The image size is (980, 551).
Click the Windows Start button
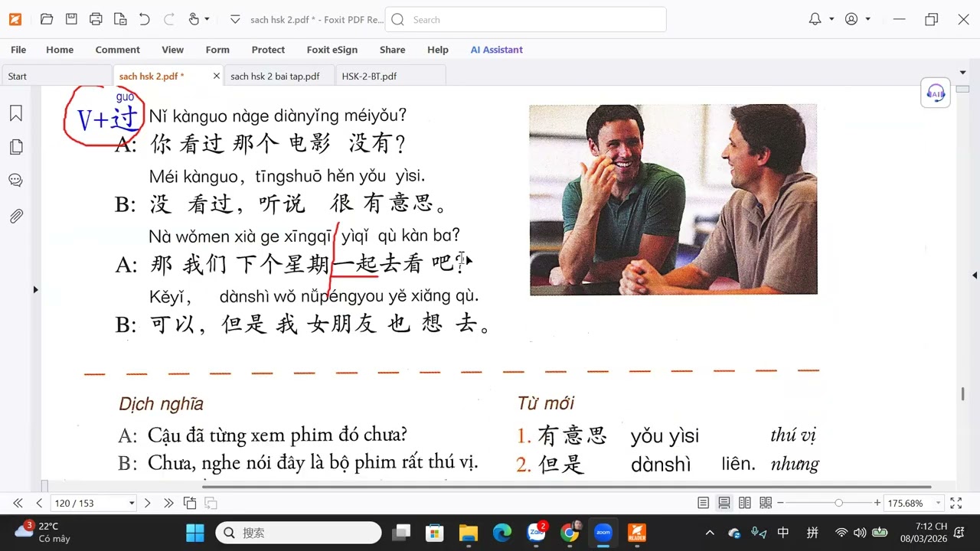click(195, 533)
